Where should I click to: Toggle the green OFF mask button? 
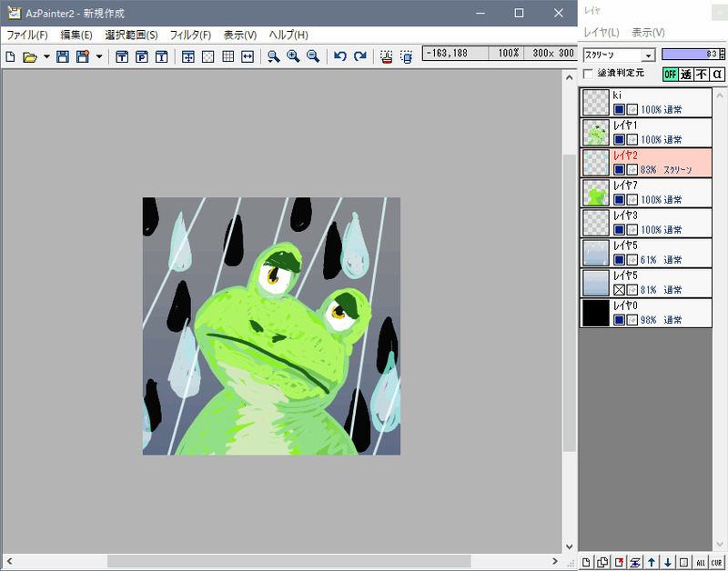(x=670, y=75)
